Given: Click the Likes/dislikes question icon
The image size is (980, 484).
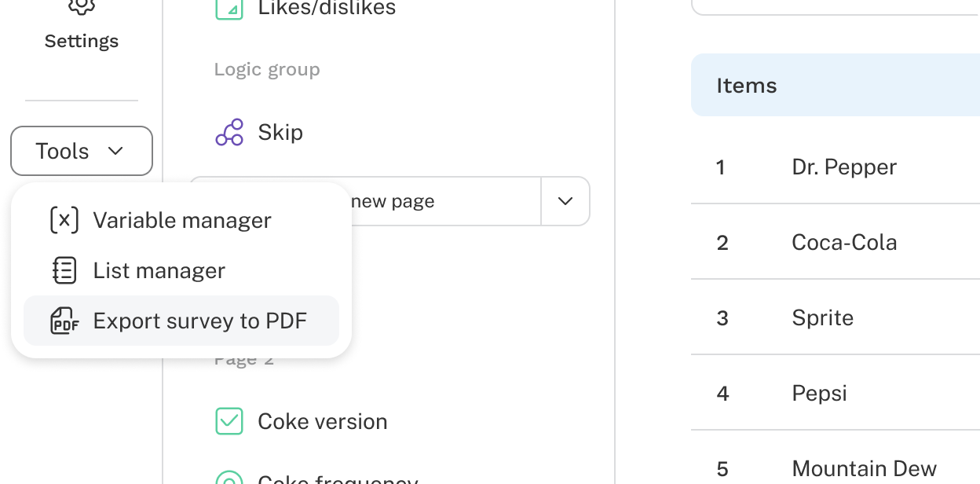Looking at the screenshot, I should (229, 8).
